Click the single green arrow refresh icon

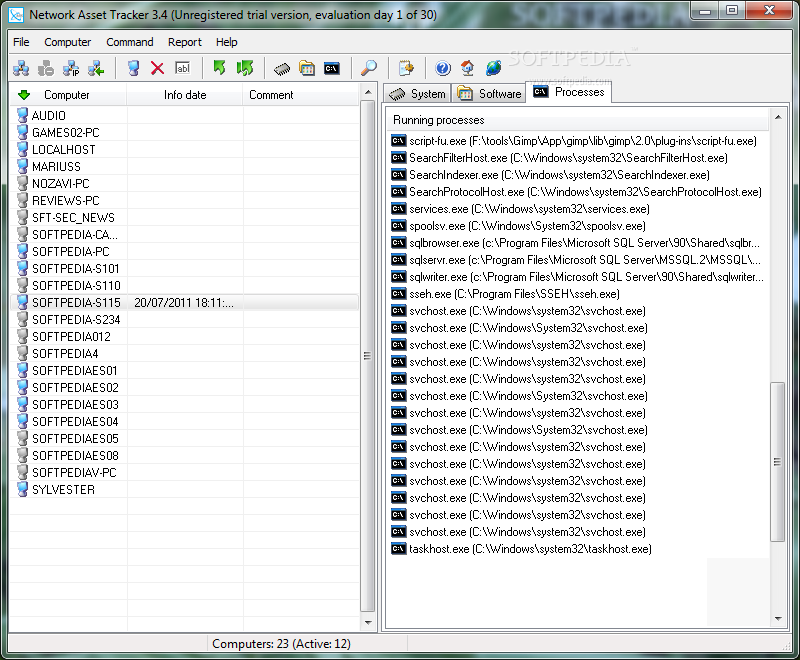point(219,68)
